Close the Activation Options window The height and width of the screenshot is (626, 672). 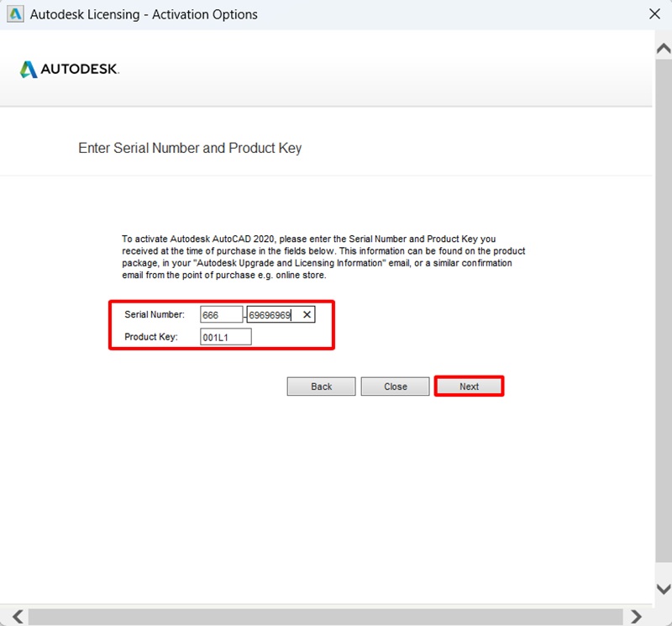[655, 14]
